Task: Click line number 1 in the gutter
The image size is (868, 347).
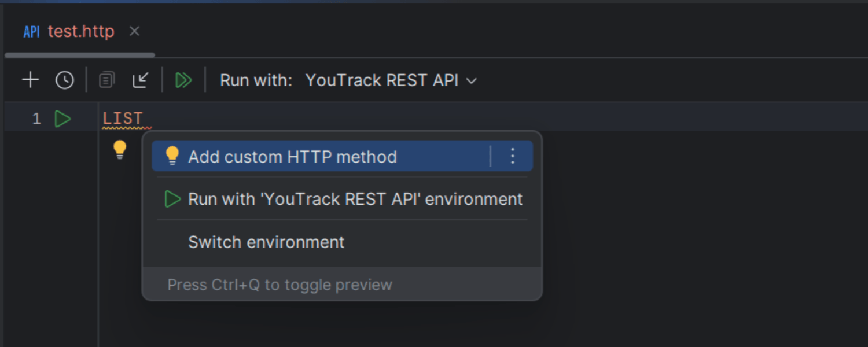Action: [x=36, y=119]
